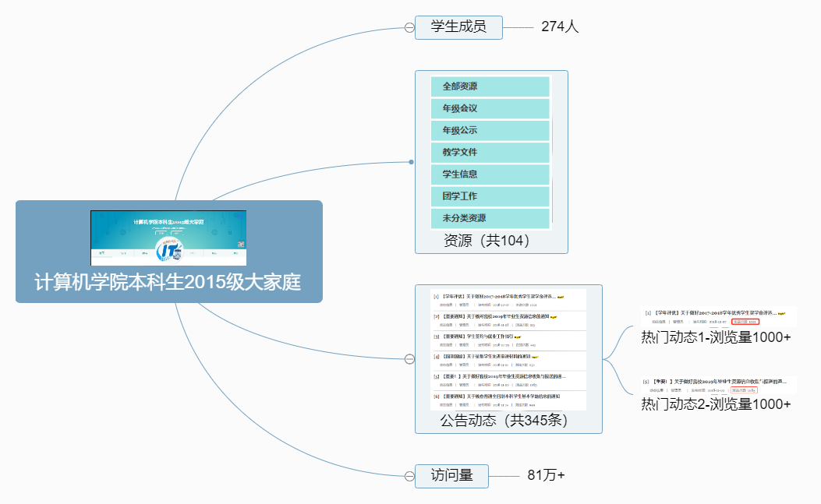Select the 274人 subnode
Viewport: 821px width, 504px height.
pyautogui.click(x=560, y=26)
